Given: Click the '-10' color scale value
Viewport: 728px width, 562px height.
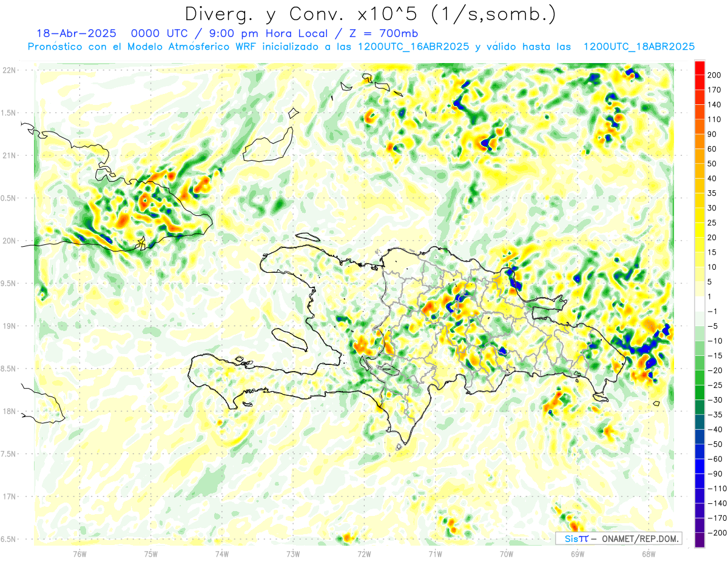Looking at the screenshot, I should (x=715, y=341).
